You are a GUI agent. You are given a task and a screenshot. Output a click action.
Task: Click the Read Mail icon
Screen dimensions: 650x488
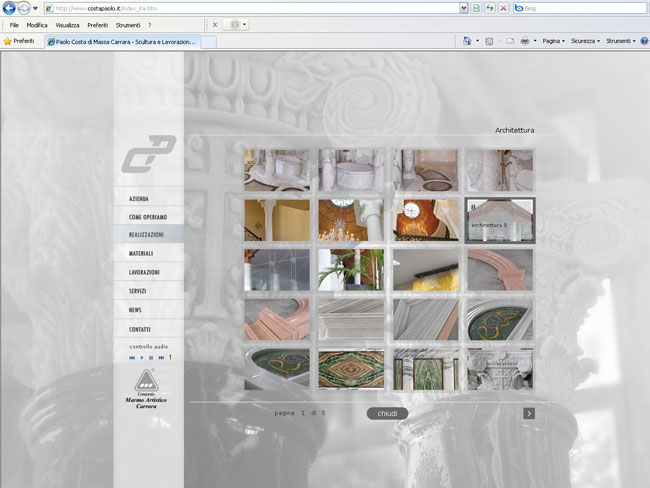[510, 41]
